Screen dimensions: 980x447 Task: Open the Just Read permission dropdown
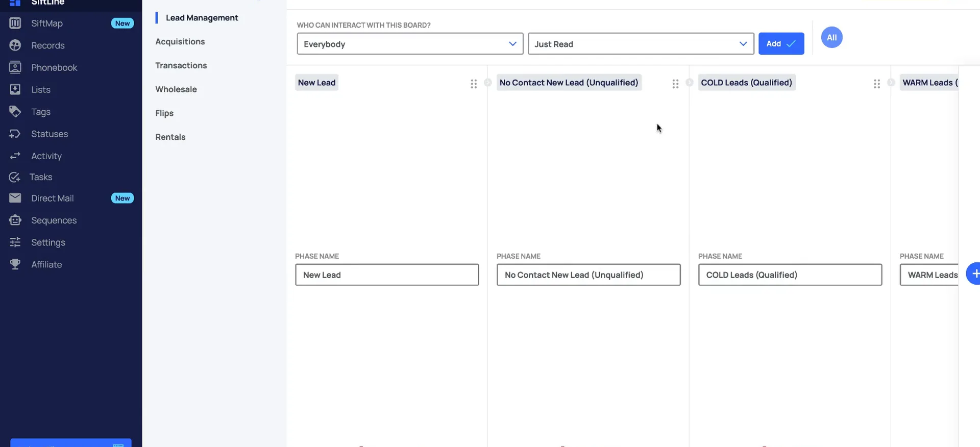click(x=641, y=44)
